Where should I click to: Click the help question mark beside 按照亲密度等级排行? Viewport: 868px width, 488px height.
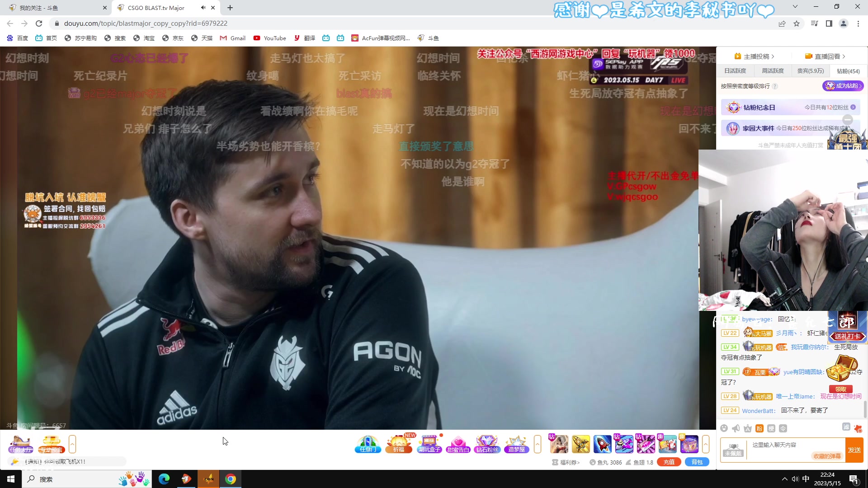click(775, 86)
